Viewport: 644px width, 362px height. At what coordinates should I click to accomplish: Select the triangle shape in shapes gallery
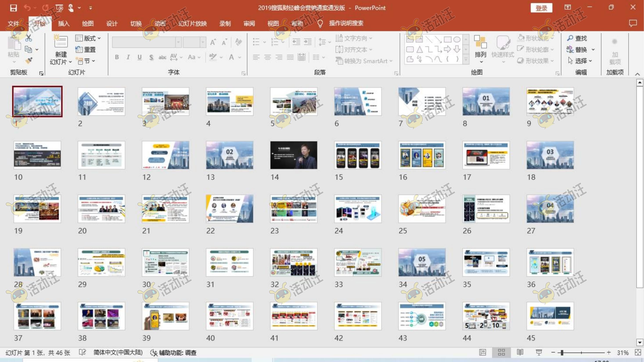(419, 49)
